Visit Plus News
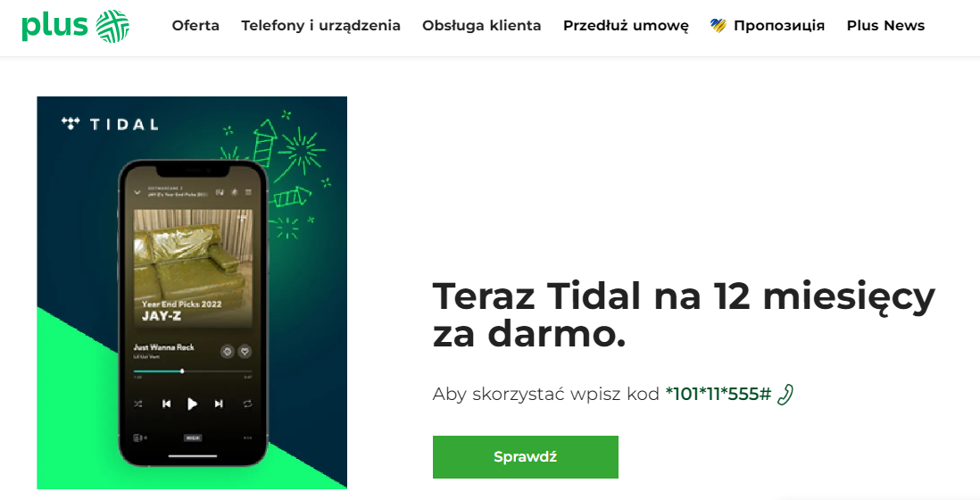980x500 pixels. coord(885,26)
